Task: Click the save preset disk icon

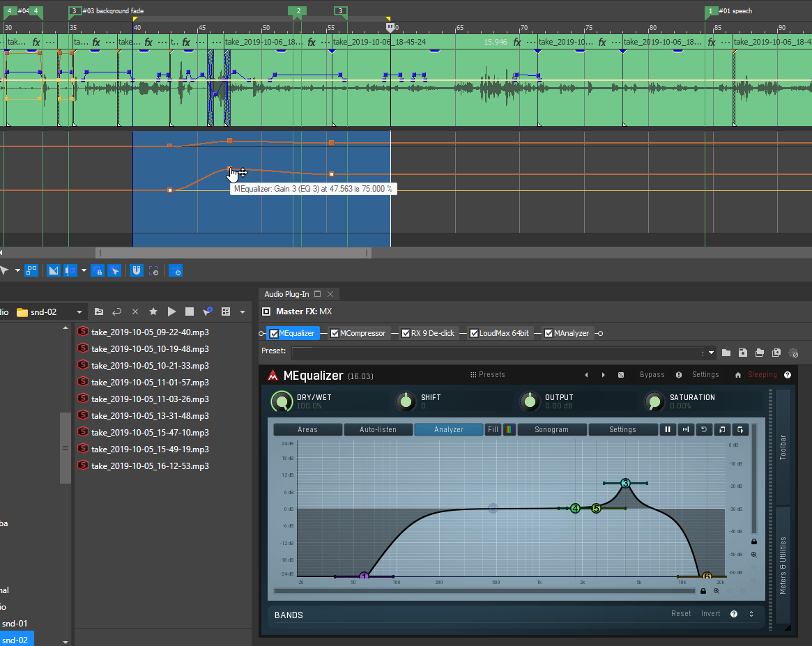Action: [x=742, y=353]
